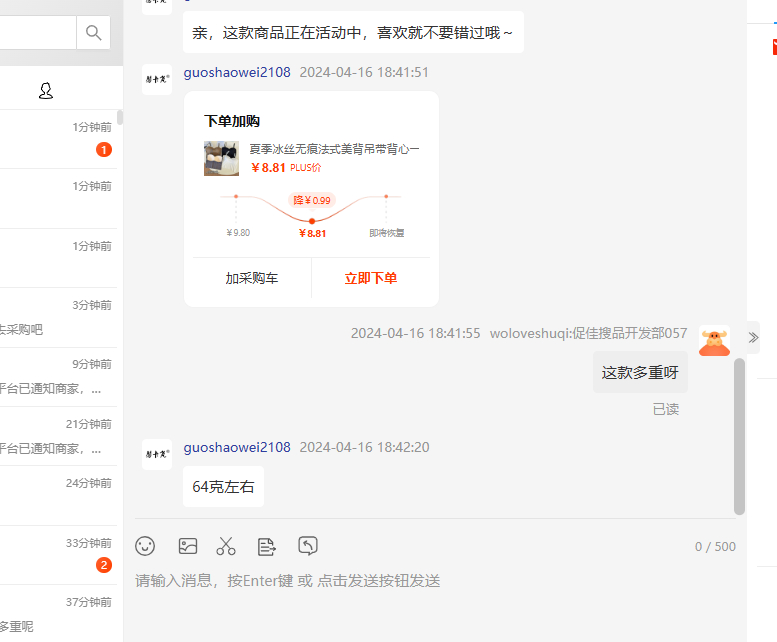Screen dimensions: 777x642
Task: Click 立即下单 button
Action: [x=371, y=278]
